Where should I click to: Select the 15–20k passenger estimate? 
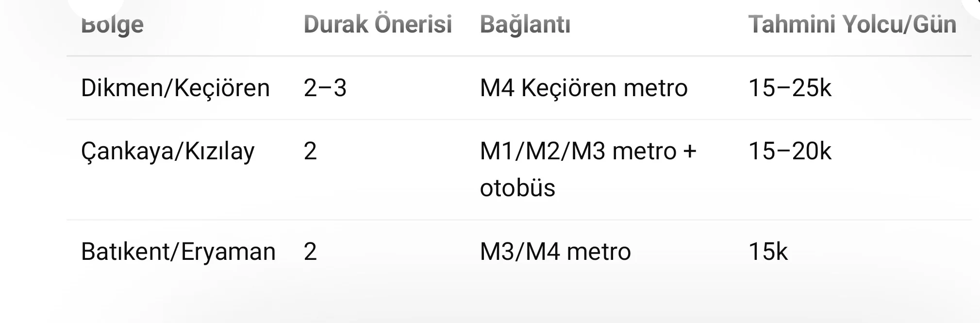pyautogui.click(x=790, y=151)
